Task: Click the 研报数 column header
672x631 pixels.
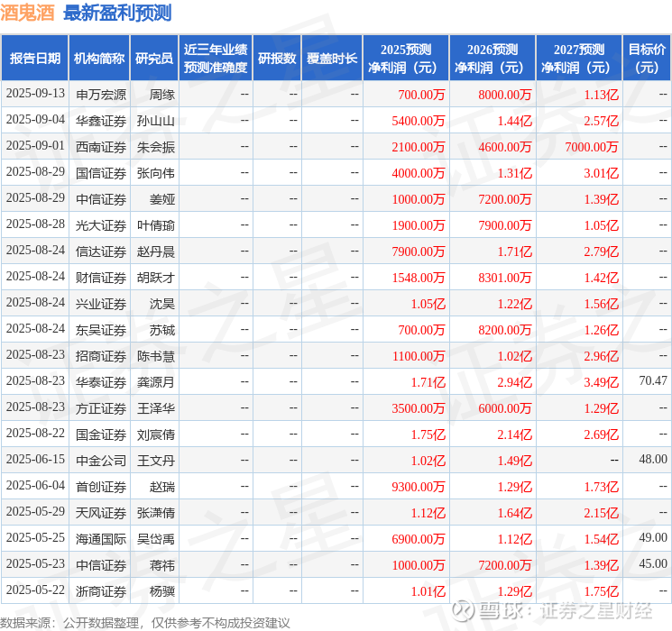Action: coord(277,59)
